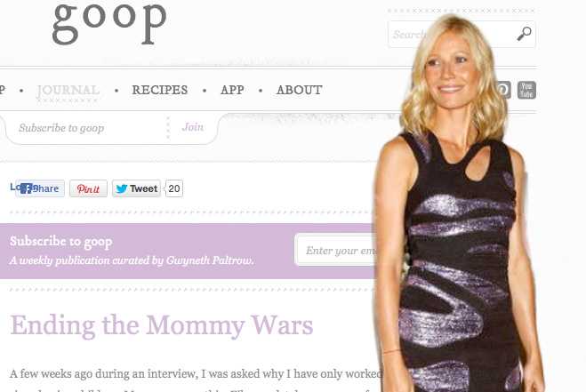
Task: Open the YouTube social icon
Action: point(526,90)
